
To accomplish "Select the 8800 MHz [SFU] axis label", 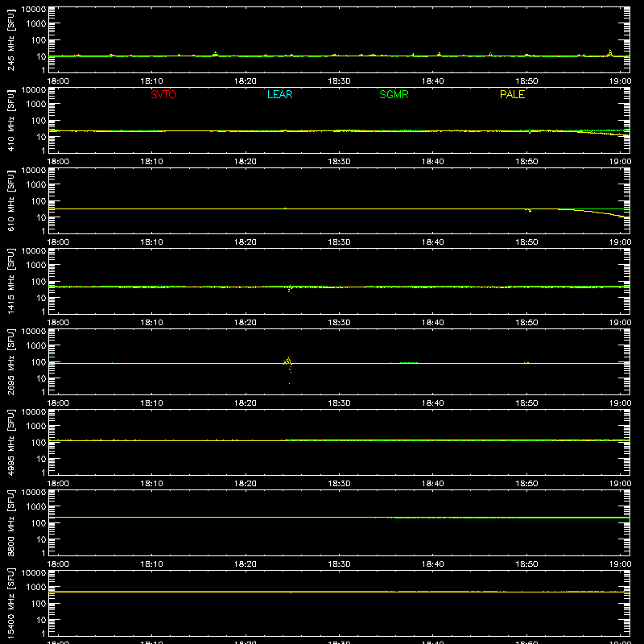I will click(x=10, y=522).
